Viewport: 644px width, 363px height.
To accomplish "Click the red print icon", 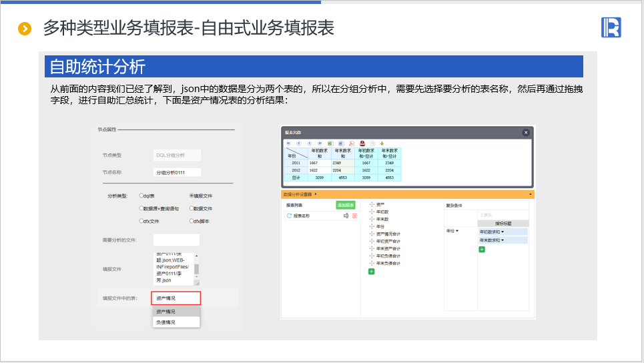I will tap(362, 143).
